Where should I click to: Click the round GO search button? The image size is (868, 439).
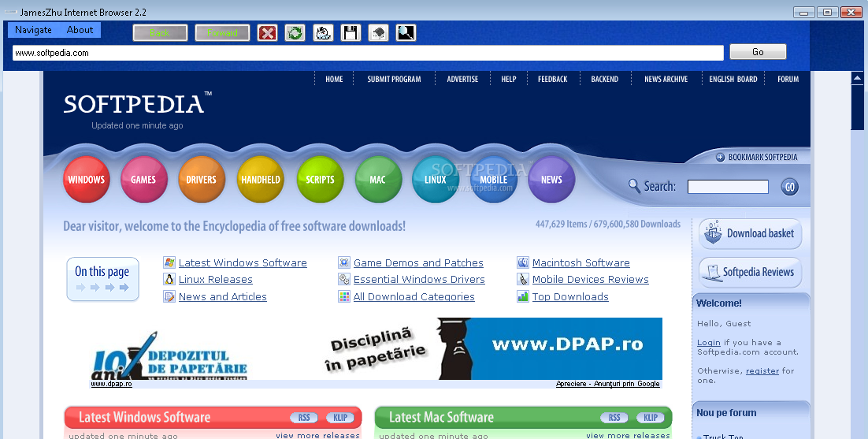coord(790,187)
